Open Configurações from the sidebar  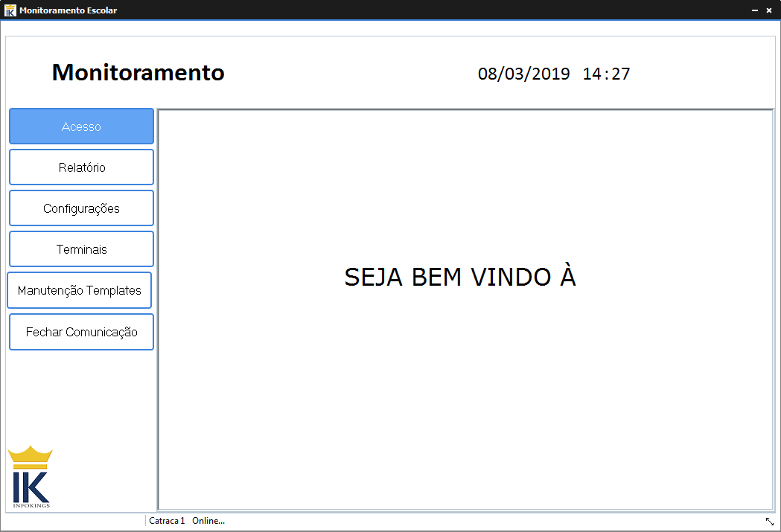80,208
